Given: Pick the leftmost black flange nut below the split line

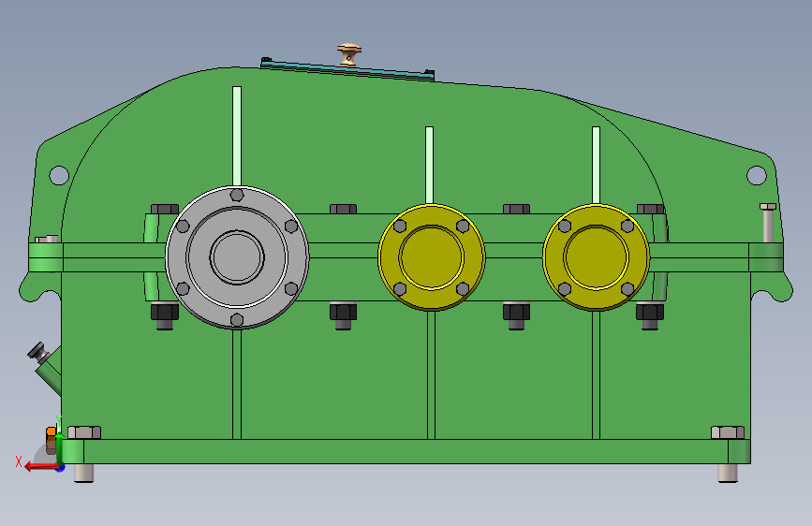Looking at the screenshot, I should [165, 312].
